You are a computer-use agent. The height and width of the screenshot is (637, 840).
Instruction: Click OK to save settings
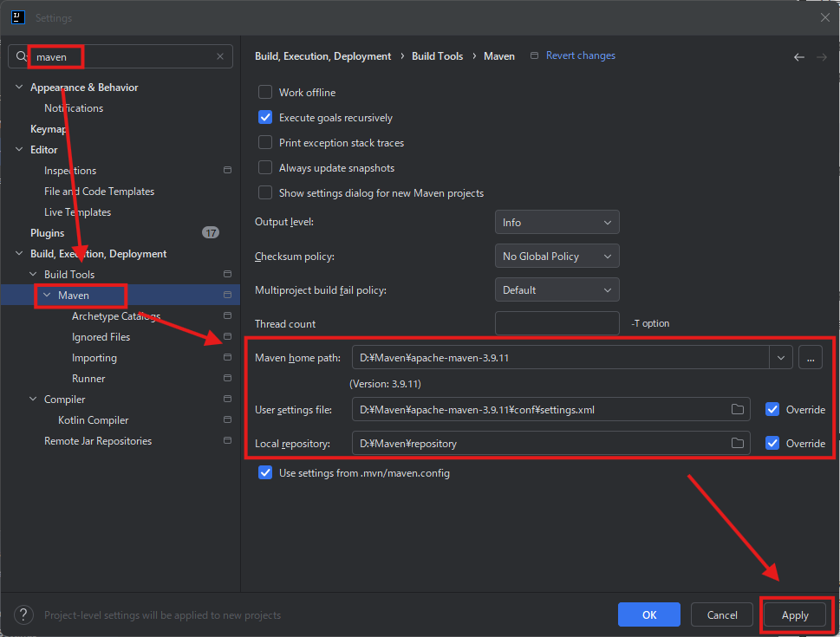click(x=648, y=614)
